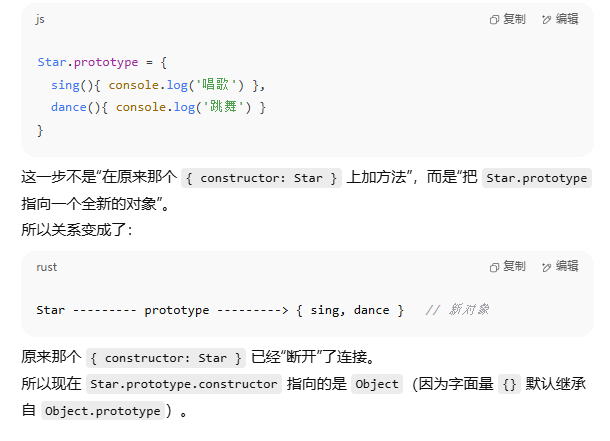Click the 'Object.prototype' inline code
The image size is (610, 441).
(103, 411)
